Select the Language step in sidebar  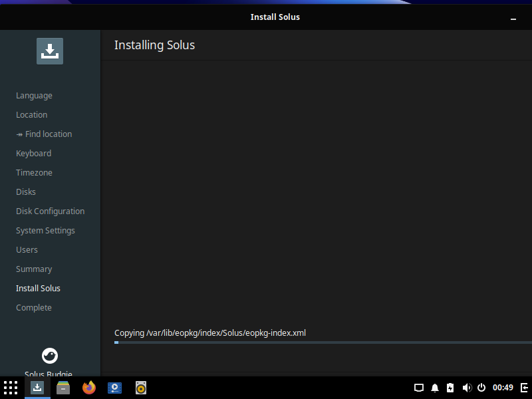[35, 96]
